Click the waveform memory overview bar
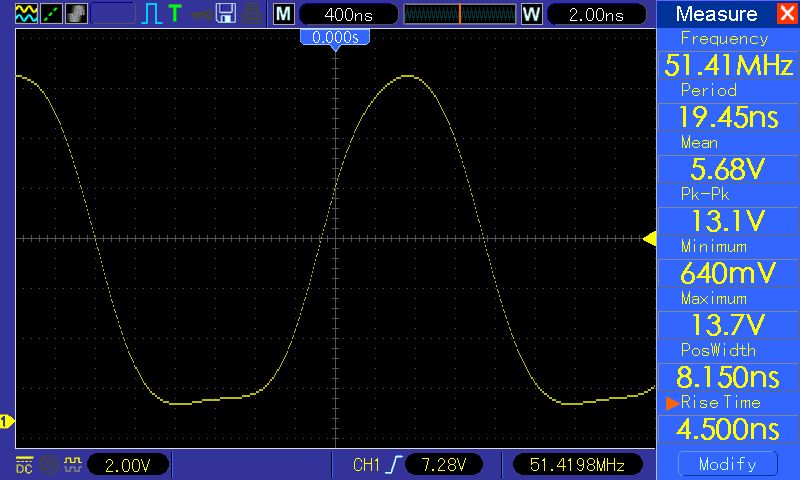The height and width of the screenshot is (480, 800). click(460, 14)
